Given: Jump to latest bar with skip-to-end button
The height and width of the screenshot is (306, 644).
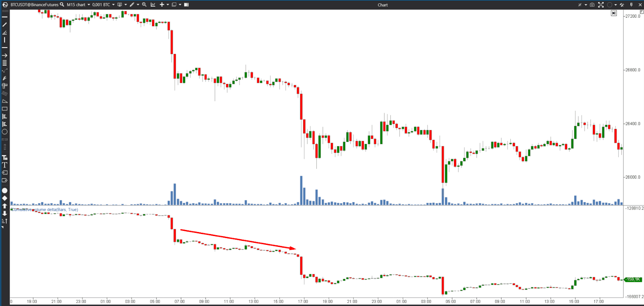Looking at the screenshot, I should 614,13.
